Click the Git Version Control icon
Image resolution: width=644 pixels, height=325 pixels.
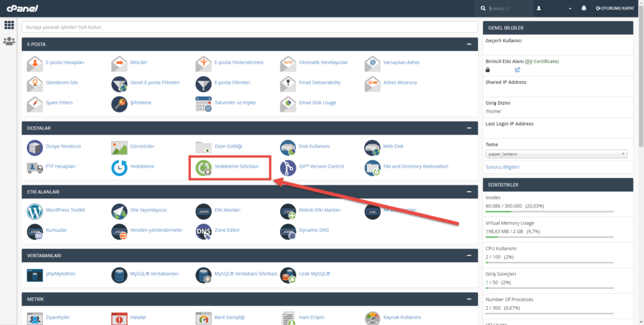click(x=288, y=167)
